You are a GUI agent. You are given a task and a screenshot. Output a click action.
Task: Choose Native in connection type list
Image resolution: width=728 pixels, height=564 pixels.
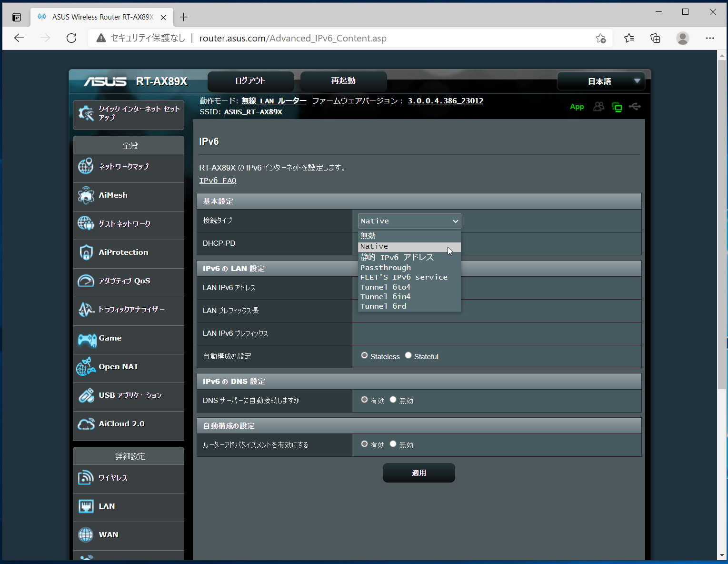[x=409, y=247]
